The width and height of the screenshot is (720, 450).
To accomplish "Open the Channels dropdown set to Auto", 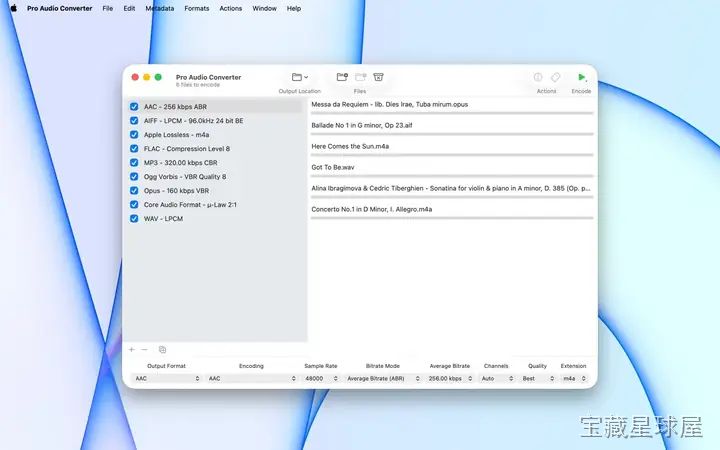I will pos(496,378).
